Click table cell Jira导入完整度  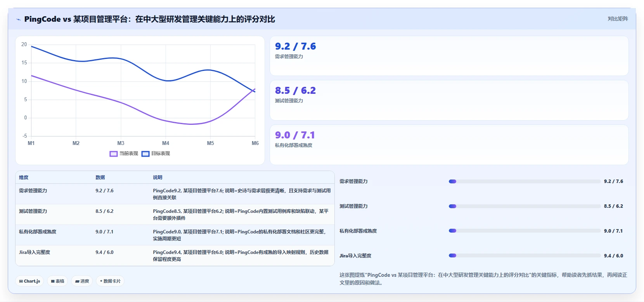[x=35, y=252]
